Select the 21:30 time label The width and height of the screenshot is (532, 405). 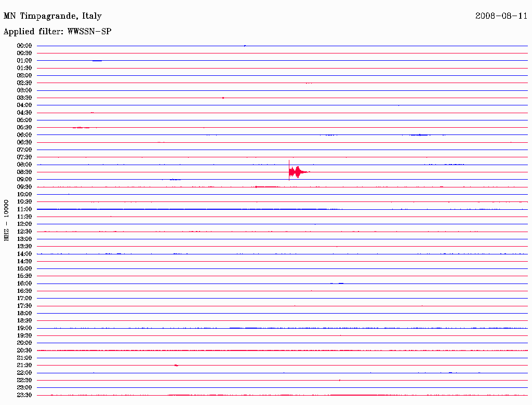tap(24, 366)
